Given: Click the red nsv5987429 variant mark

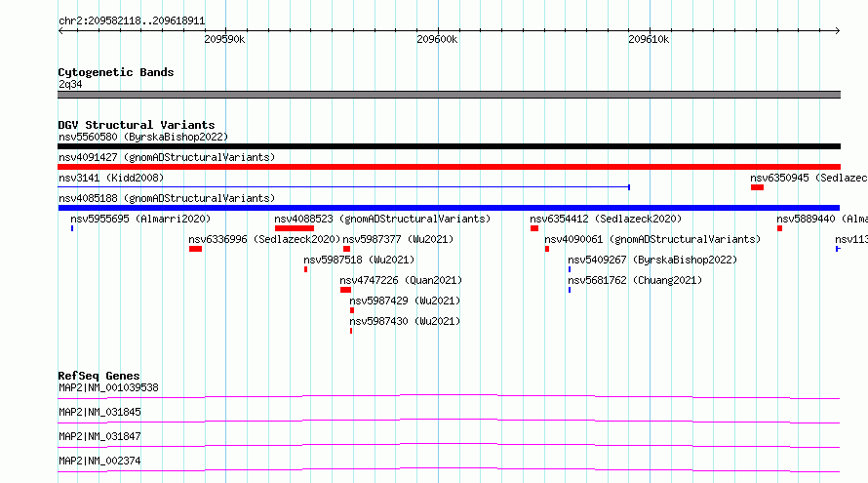Looking at the screenshot, I should (x=352, y=310).
